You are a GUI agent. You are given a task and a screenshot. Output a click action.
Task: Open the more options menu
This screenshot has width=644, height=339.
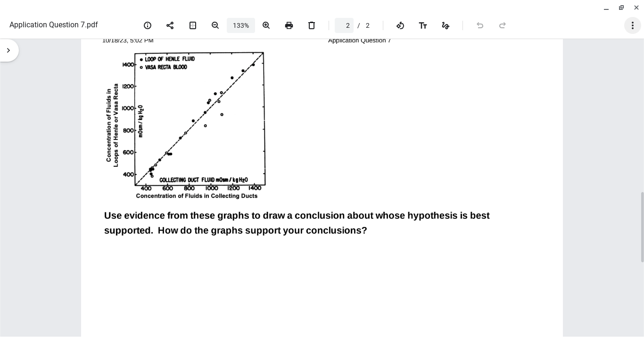[633, 25]
